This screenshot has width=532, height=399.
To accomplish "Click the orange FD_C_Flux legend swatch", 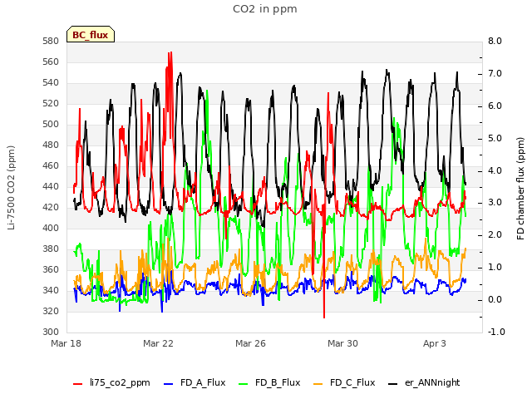I will [x=318, y=384].
